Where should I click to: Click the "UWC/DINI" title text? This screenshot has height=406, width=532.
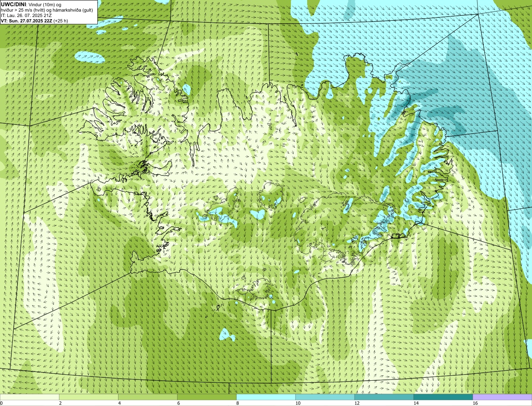coord(14,4)
